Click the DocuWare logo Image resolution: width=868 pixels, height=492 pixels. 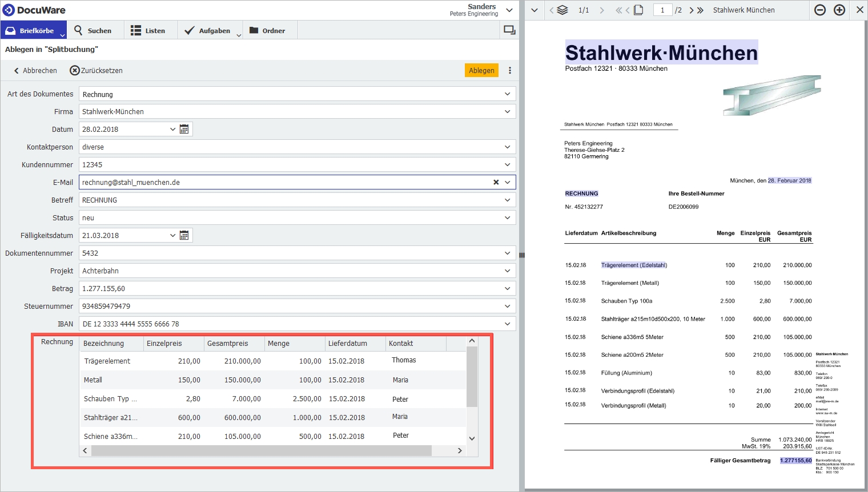point(34,10)
